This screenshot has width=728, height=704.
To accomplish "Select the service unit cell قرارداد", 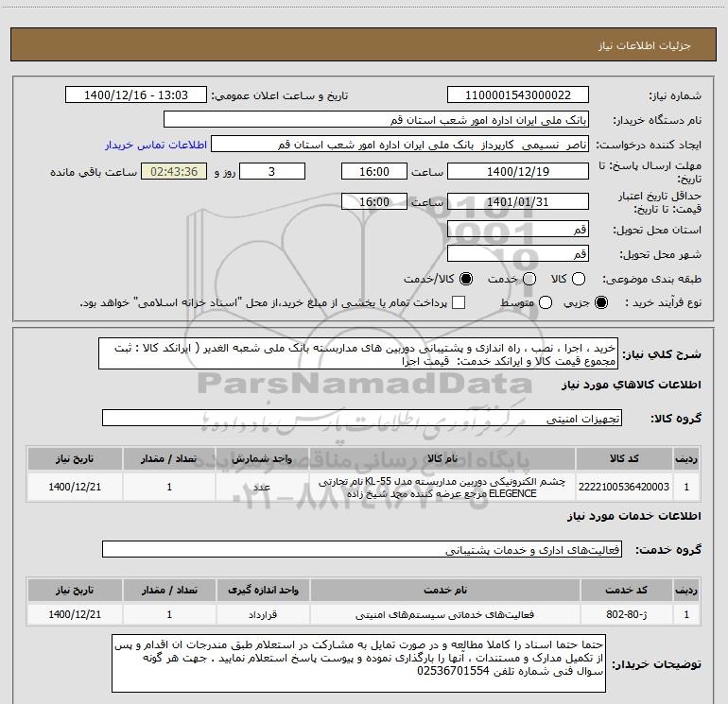I will [262, 614].
